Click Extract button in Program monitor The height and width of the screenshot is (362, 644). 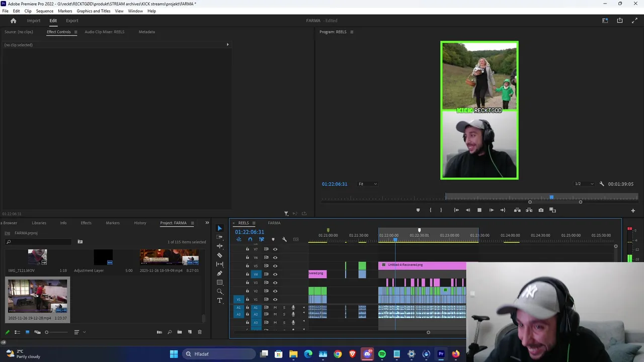click(x=529, y=210)
